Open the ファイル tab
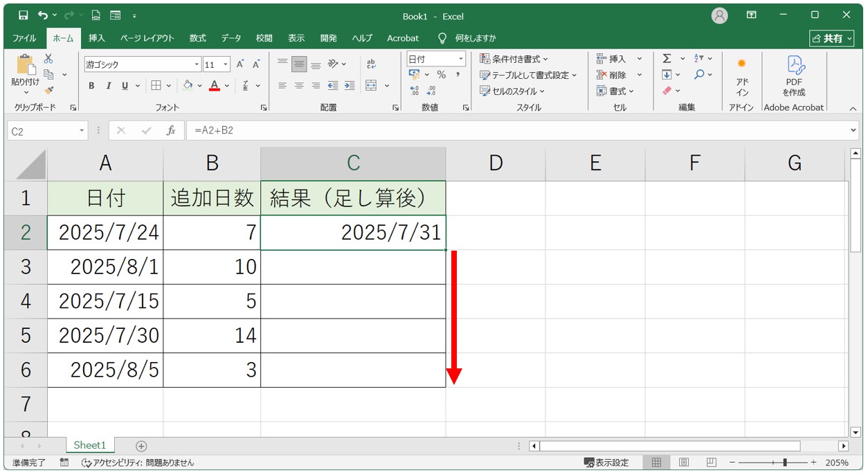 coord(24,38)
